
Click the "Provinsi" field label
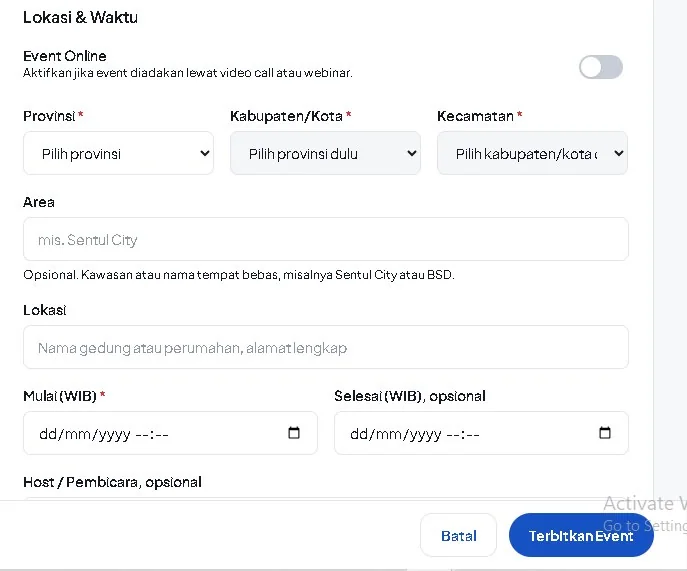49,116
